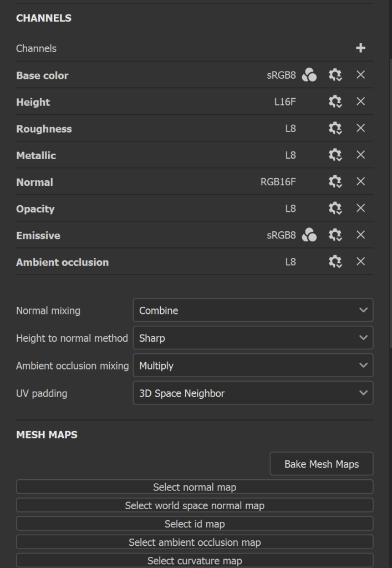This screenshot has width=392, height=568.
Task: Click Emissive's color profile icon
Action: 309,235
